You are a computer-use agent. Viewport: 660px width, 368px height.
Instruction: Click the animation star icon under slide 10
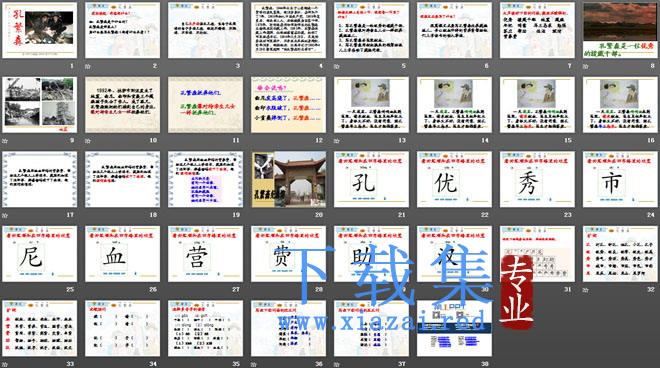click(88, 141)
